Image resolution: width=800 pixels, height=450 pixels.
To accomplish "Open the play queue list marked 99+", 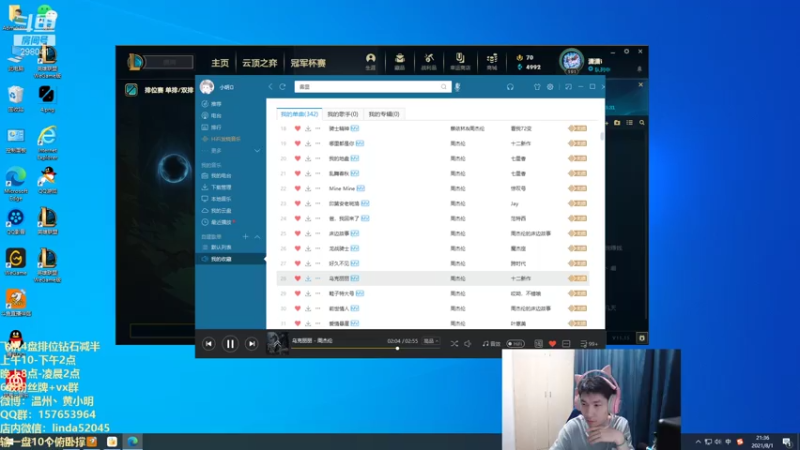I will (x=589, y=344).
